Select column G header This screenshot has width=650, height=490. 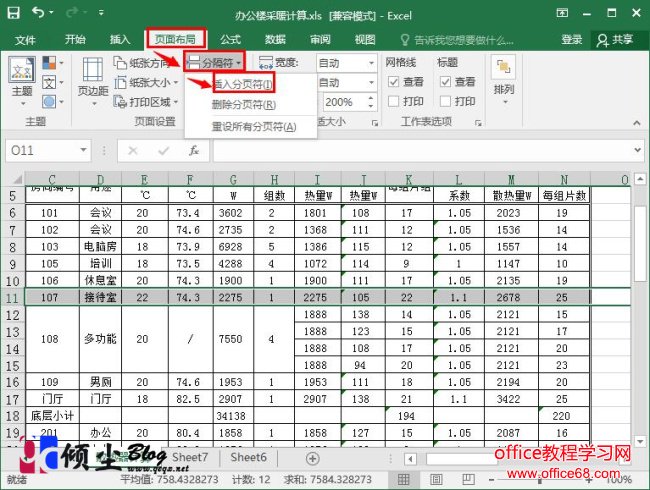pyautogui.click(x=233, y=179)
